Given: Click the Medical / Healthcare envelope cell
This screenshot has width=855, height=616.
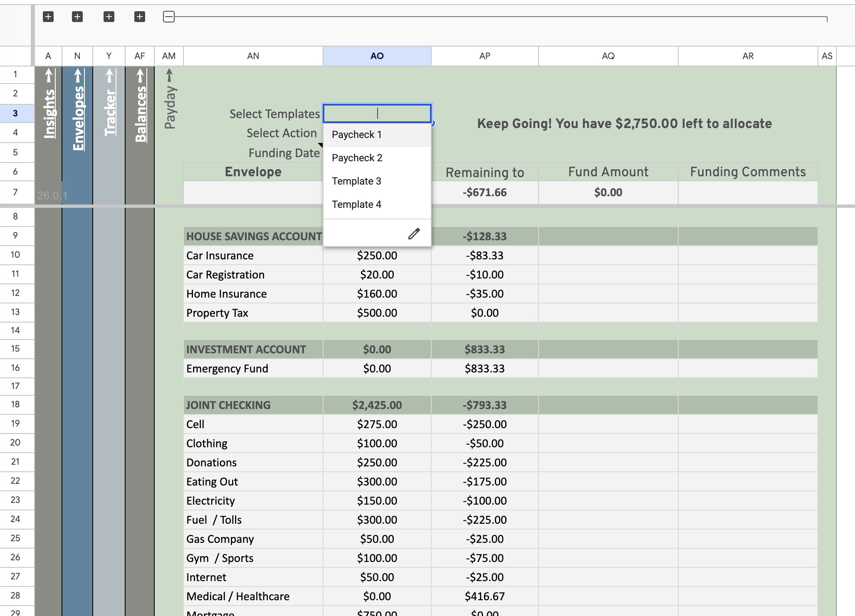Looking at the screenshot, I should pyautogui.click(x=253, y=596).
